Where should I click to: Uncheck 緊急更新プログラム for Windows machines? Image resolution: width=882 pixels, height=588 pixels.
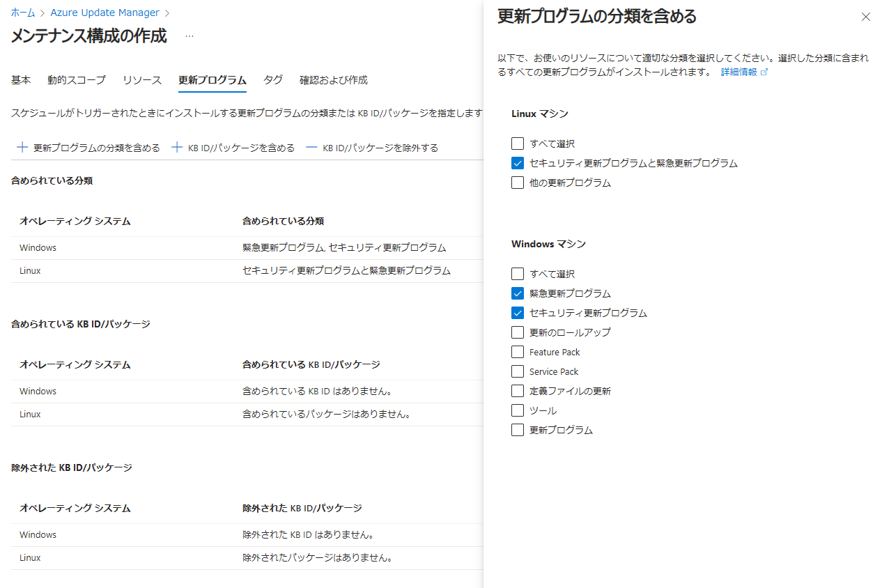pyautogui.click(x=518, y=293)
